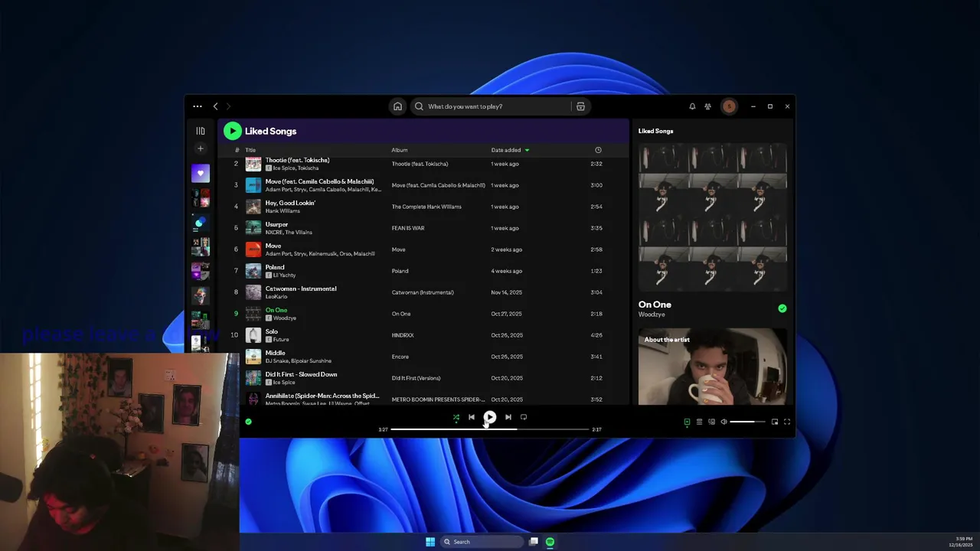Sort by the Title column header
This screenshot has width=980, height=551.
coord(250,150)
